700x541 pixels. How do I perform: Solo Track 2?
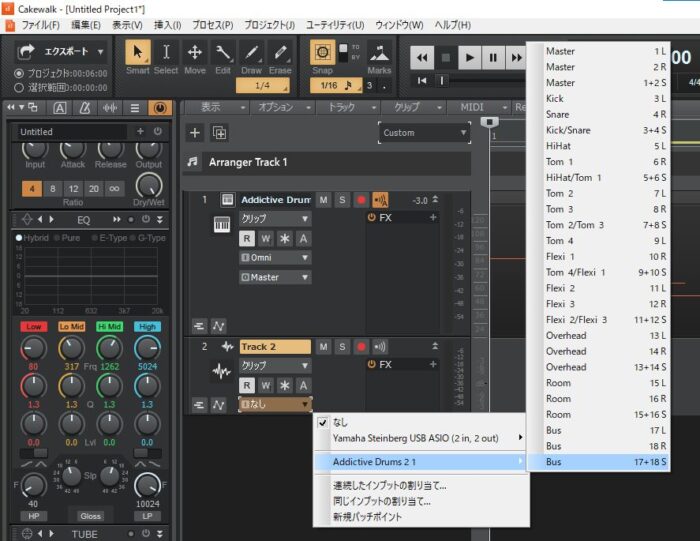coord(342,347)
